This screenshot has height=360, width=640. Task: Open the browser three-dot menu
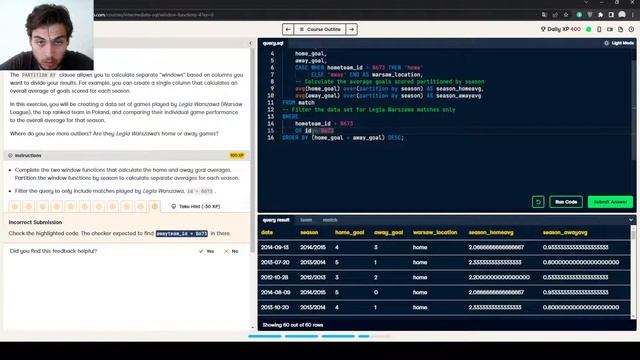632,15
